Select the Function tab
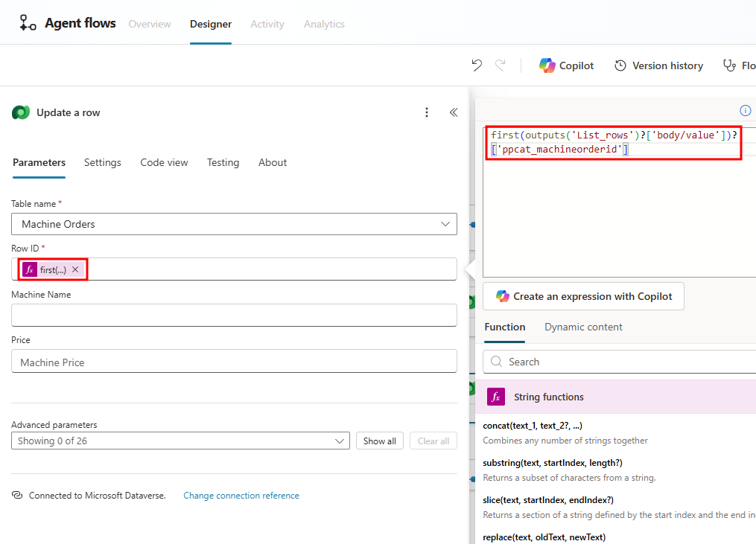 coord(505,327)
